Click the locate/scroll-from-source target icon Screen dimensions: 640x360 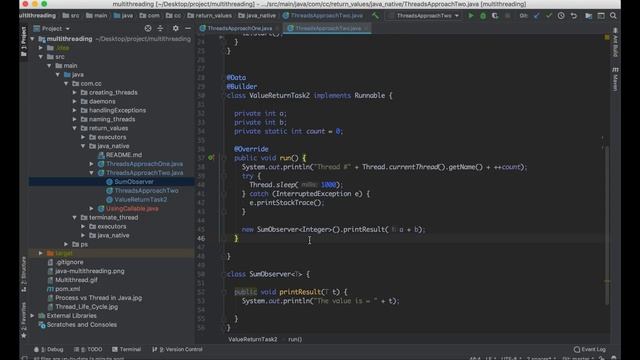click(148, 29)
